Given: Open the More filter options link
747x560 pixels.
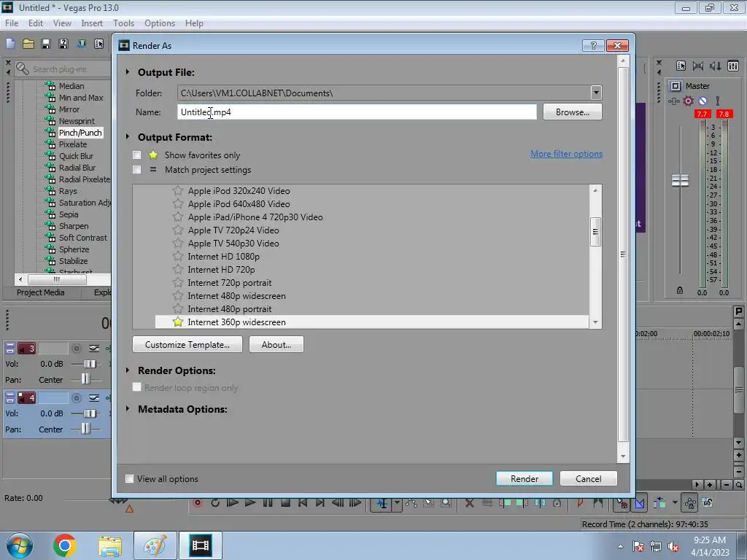Looking at the screenshot, I should 566,154.
